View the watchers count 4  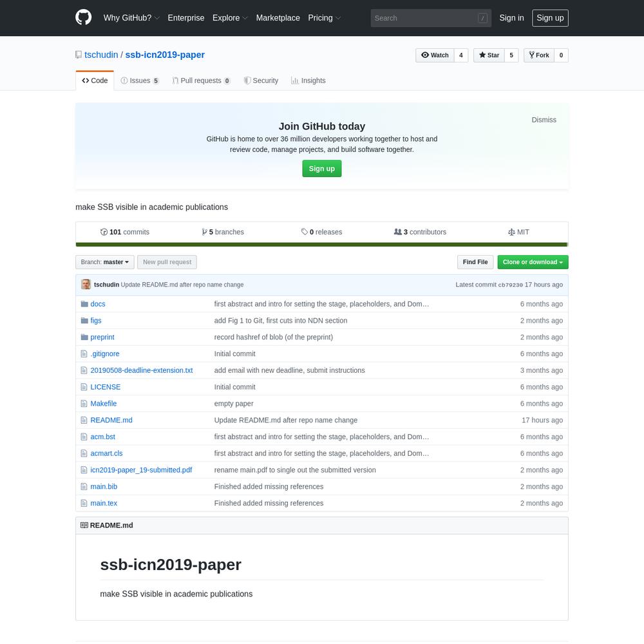(461, 55)
